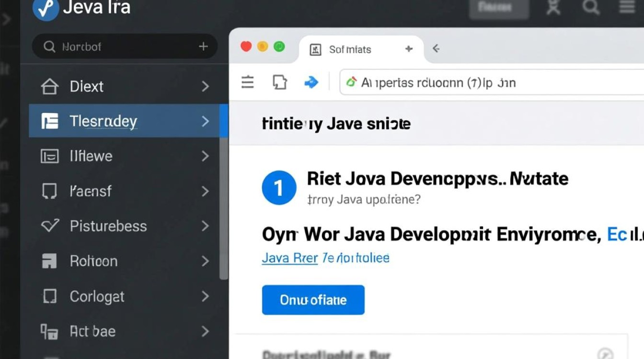The image size is (644, 359).
Task: Click the blue forward arrow icon
Action: coord(311,82)
